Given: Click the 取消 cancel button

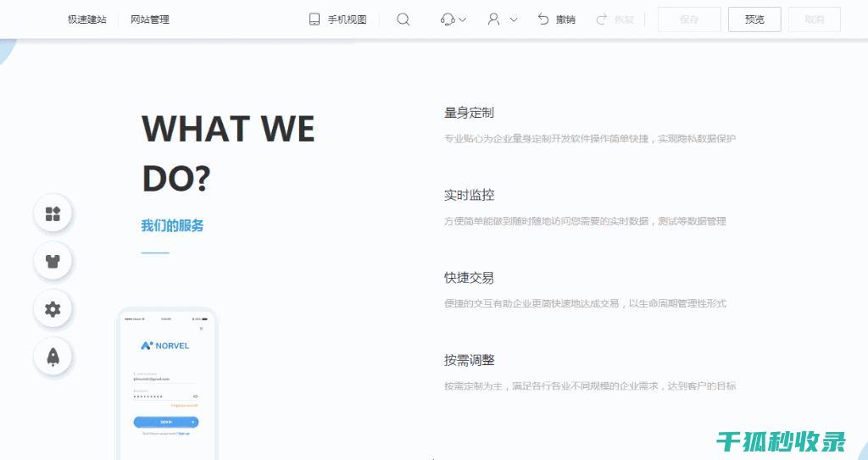Looking at the screenshot, I should coord(815,19).
